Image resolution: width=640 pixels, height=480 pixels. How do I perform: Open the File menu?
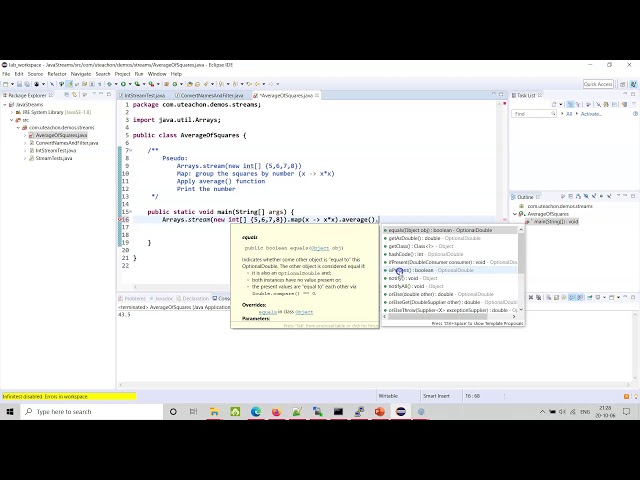pos(6,74)
